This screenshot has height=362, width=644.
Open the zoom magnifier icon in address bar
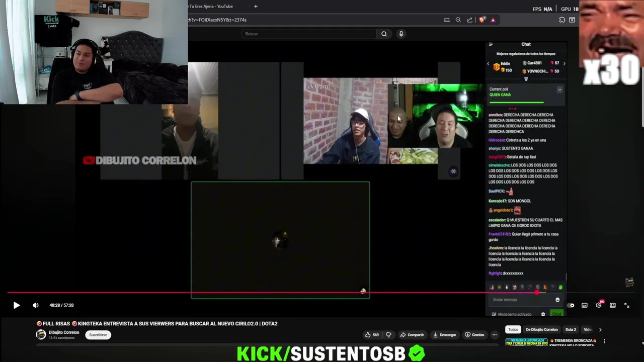pos(458,20)
